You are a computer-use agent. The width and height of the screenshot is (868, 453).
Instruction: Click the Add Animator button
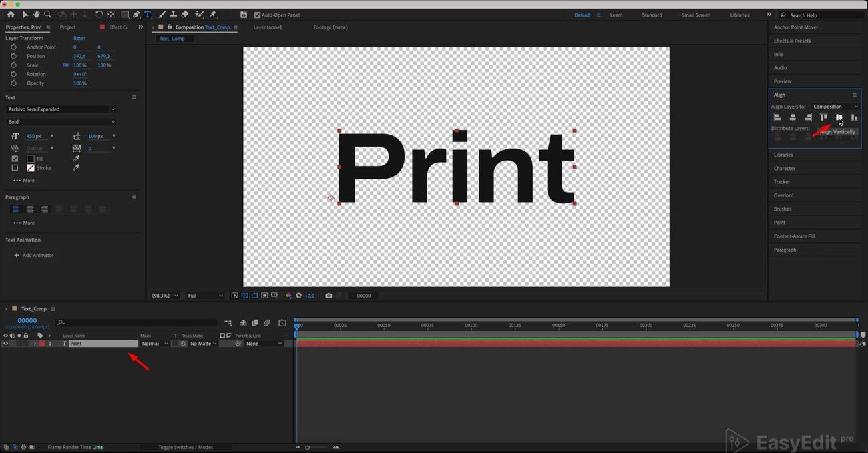tap(34, 255)
